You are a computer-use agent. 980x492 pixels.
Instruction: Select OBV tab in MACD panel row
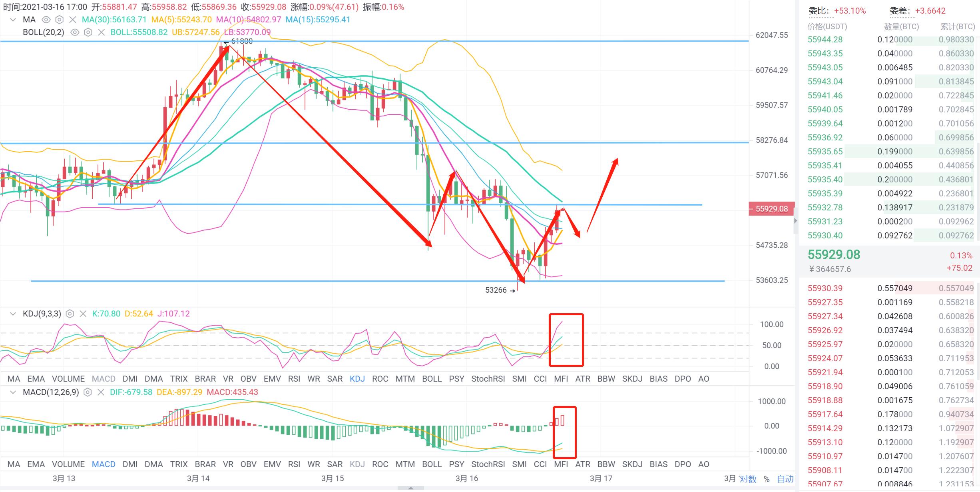pyautogui.click(x=249, y=464)
